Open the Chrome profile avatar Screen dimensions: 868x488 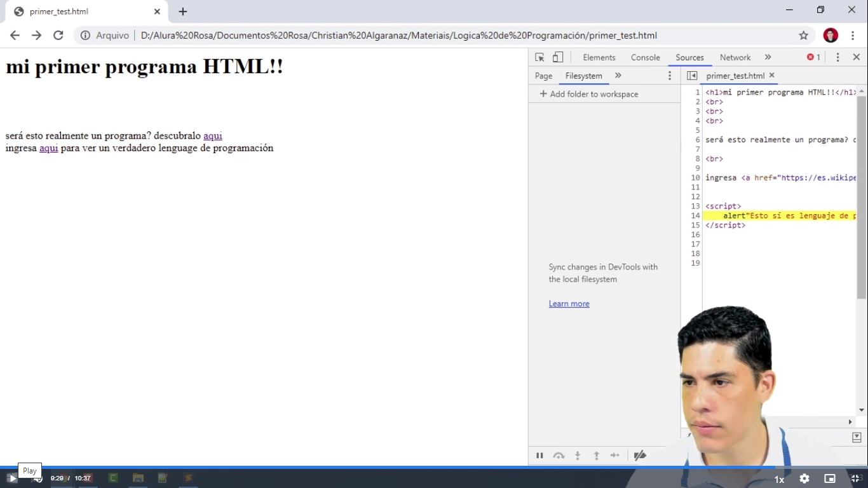[831, 36]
